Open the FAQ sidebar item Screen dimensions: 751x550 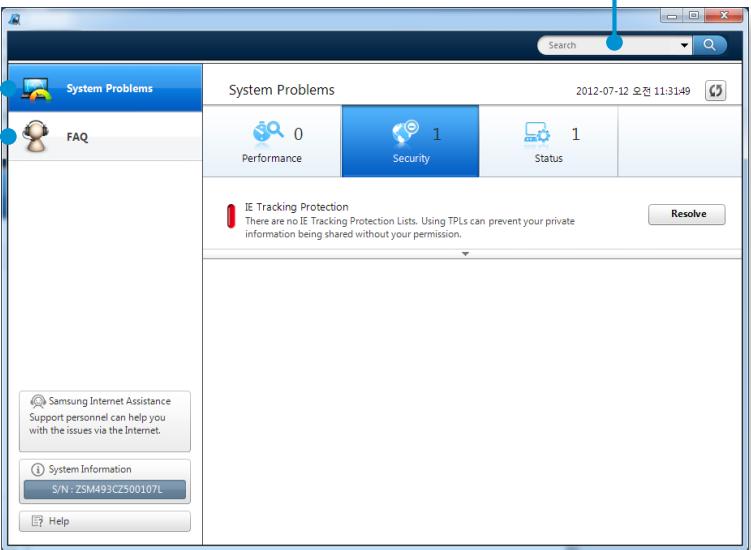pyautogui.click(x=105, y=137)
